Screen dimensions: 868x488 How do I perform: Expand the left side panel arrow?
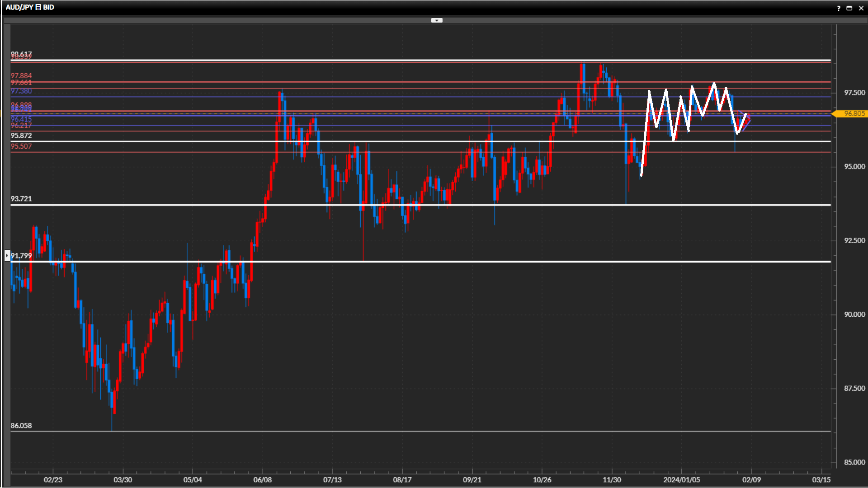[7, 256]
